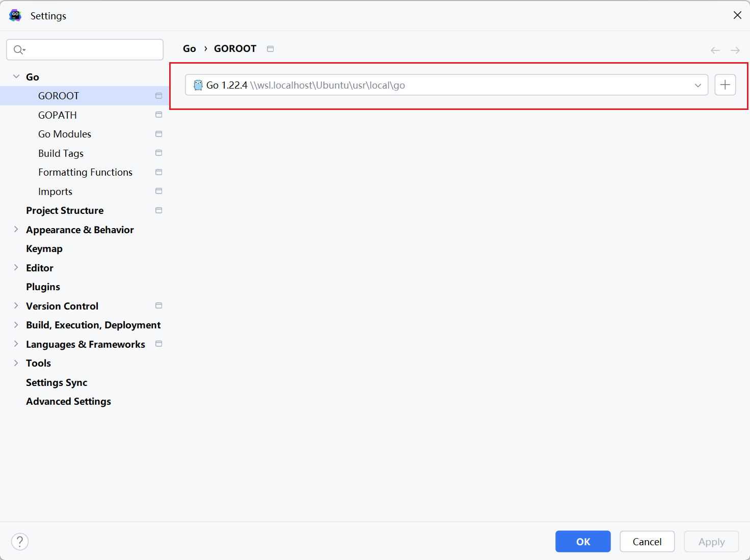
Task: Click project-level icon next to GOPATH
Action: [x=158, y=115]
